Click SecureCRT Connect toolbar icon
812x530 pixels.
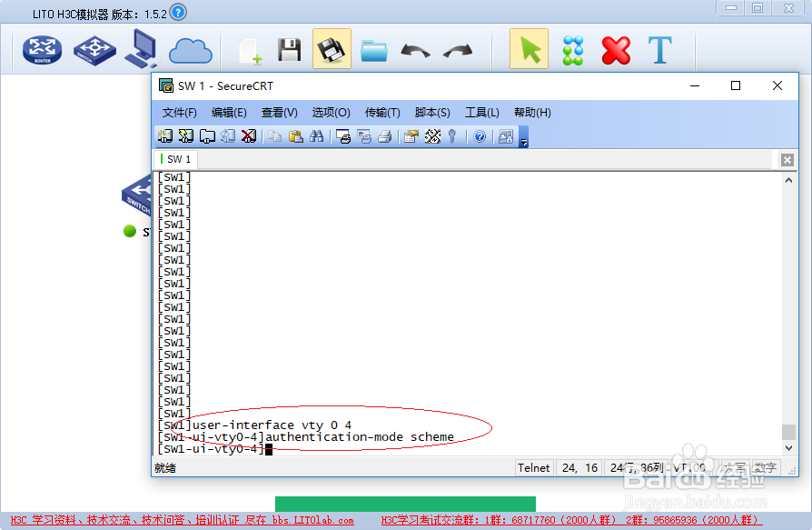pyautogui.click(x=165, y=136)
